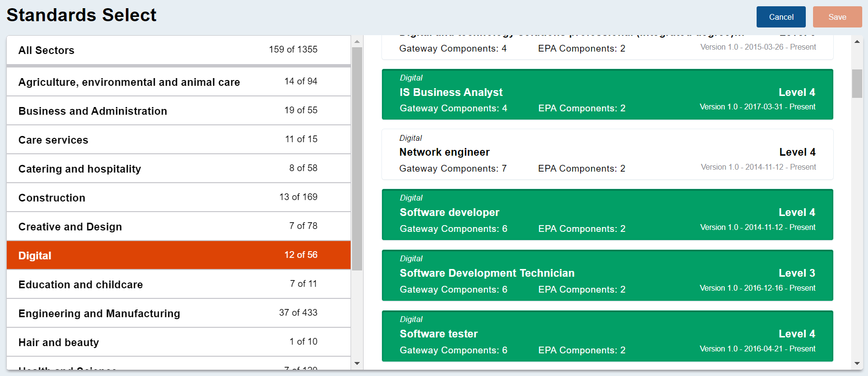Click the sector list scrollbar thumb
This screenshot has height=376, width=868.
pos(357,159)
